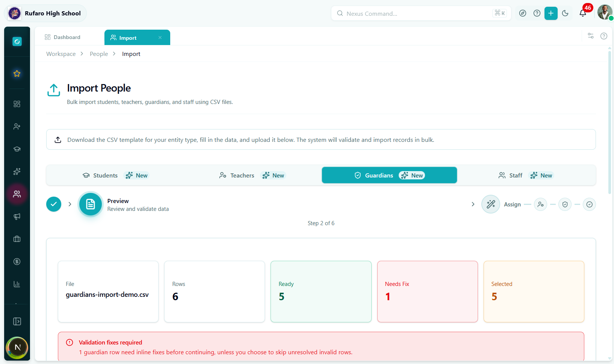This screenshot has height=364, width=614.
Task: Open the sparkles icon in sidebar
Action: point(17,171)
